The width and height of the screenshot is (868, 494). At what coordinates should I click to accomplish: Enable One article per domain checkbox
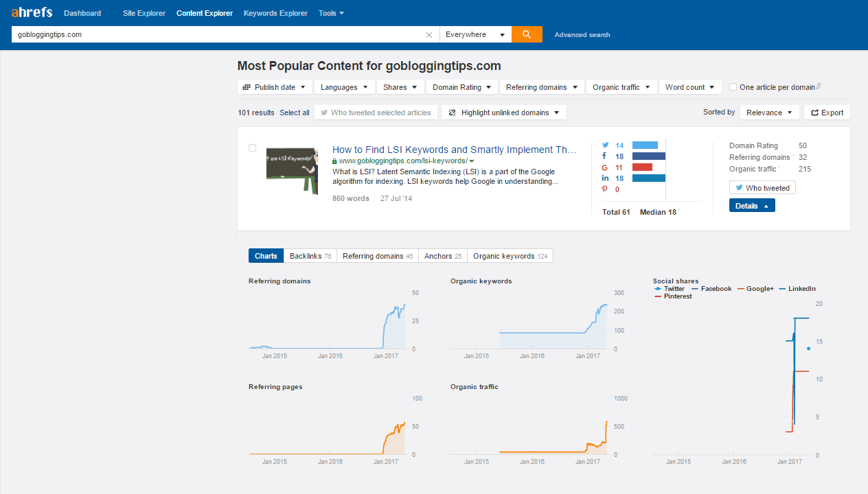(x=733, y=87)
